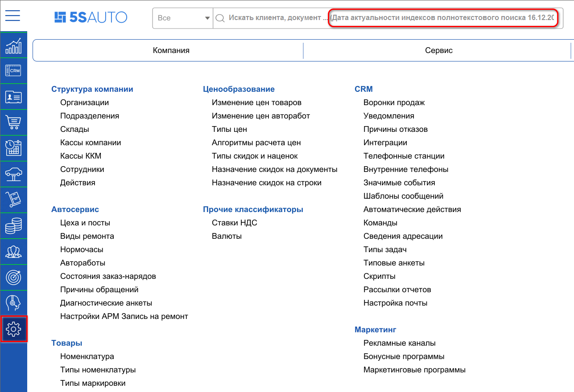Open the scheduling calendar-clock icon
Viewport: 574px width, 392px height.
tap(13, 148)
